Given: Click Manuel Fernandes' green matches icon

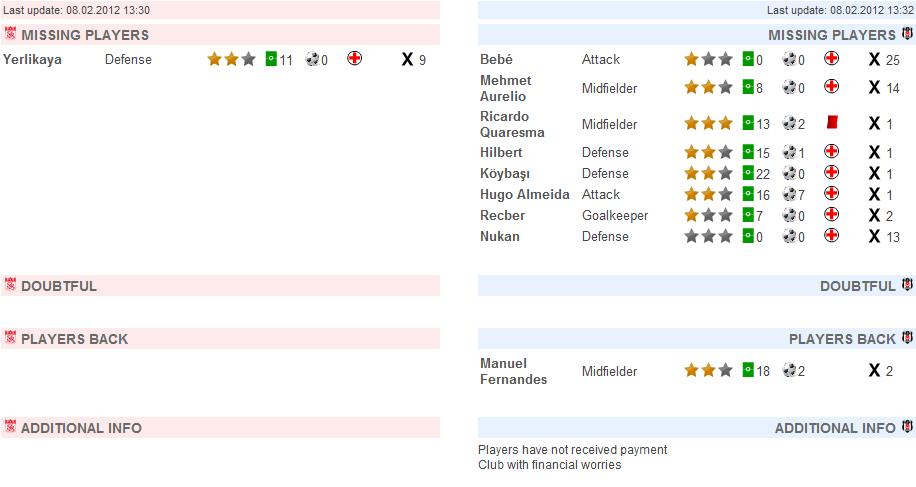Looking at the screenshot, I should [748, 370].
